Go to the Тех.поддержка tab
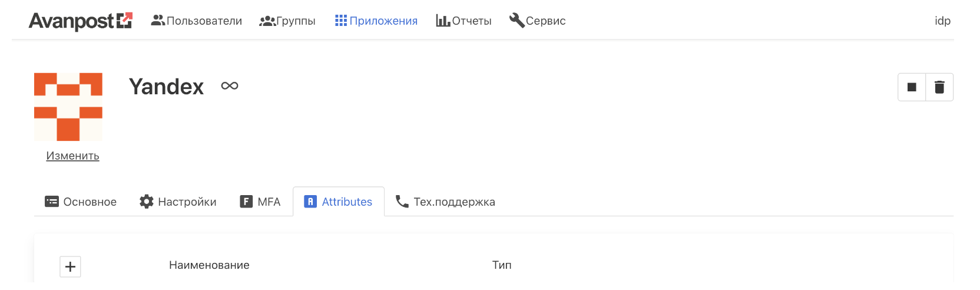 [445, 202]
